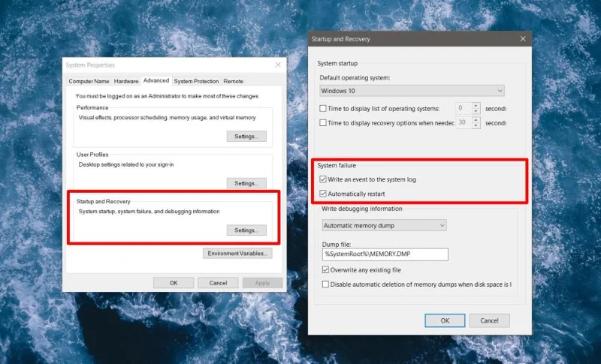Click the 'You must be logged on as an Administrator' notice

[x=167, y=96]
